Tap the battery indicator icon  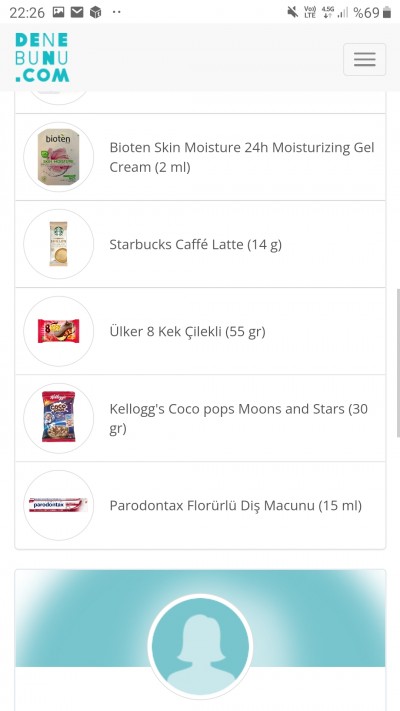[x=386, y=12]
